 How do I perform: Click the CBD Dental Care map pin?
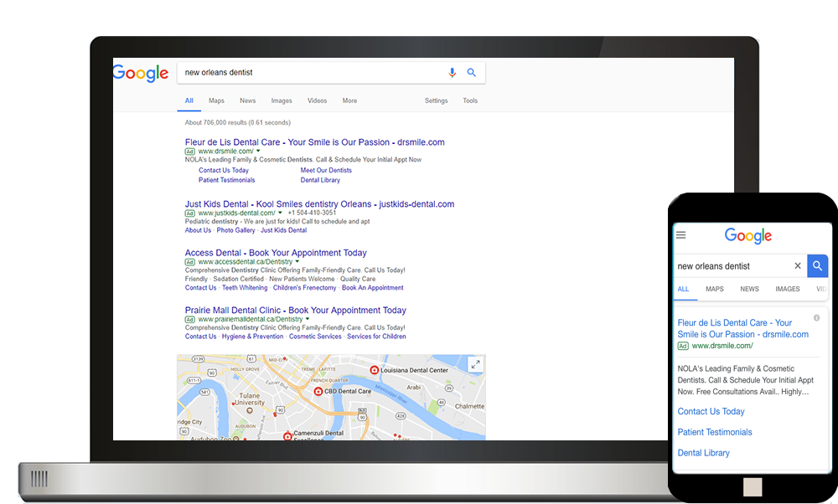[318, 391]
